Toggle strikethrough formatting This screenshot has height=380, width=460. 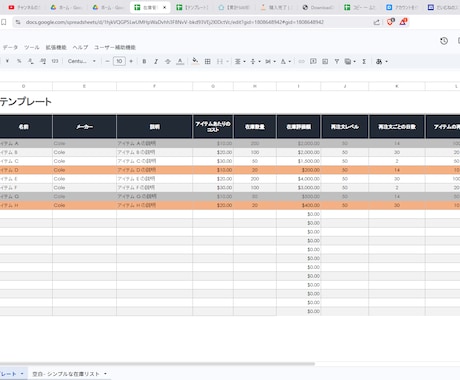(x=168, y=61)
